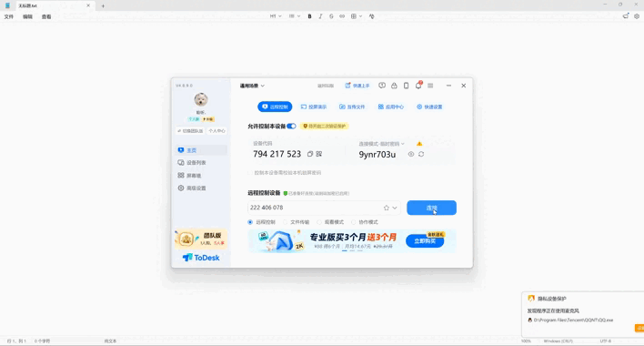Open the 快速上手 quick start link
The width and height of the screenshot is (644, 346).
click(x=357, y=86)
